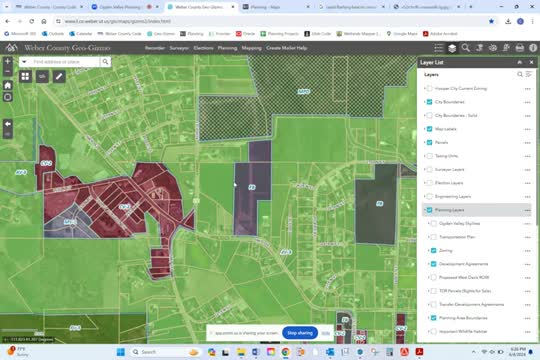Open the Surveyor menu
This screenshot has width=540, height=360.
[x=179, y=48]
